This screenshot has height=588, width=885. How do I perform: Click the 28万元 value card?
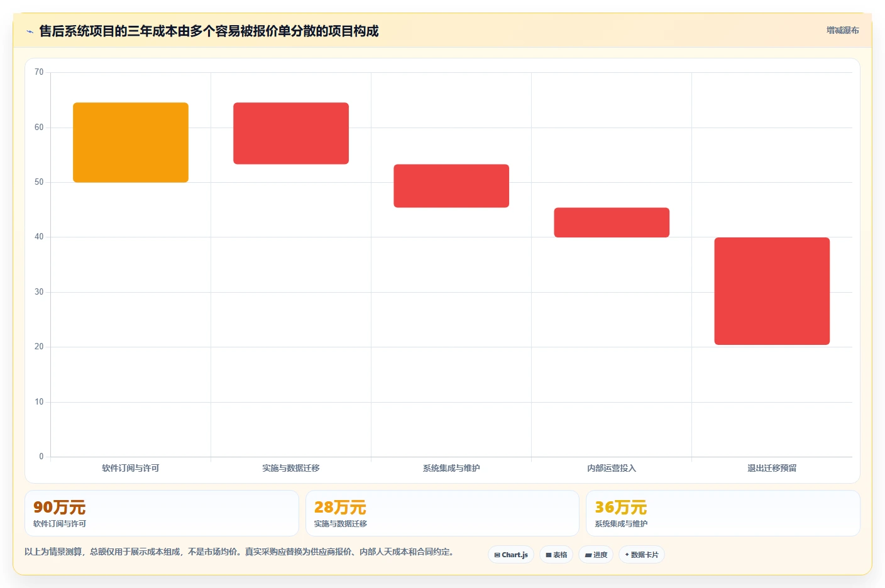[x=442, y=513]
